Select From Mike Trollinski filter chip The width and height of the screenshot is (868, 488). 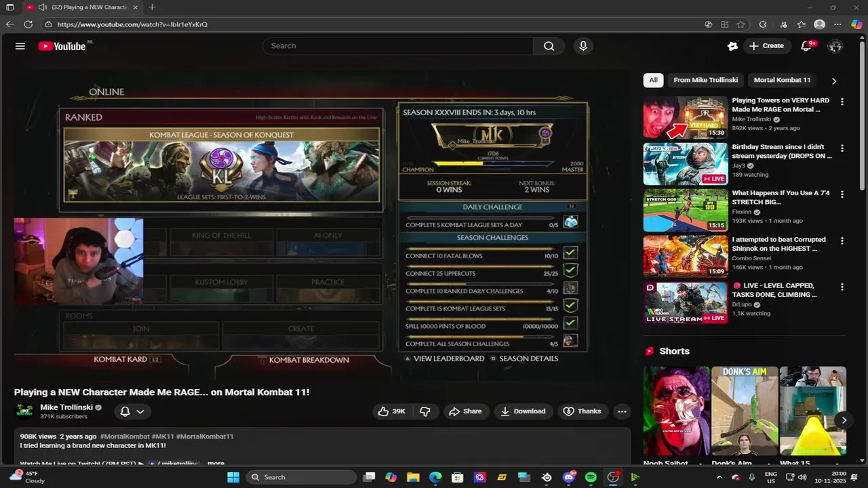click(x=705, y=80)
